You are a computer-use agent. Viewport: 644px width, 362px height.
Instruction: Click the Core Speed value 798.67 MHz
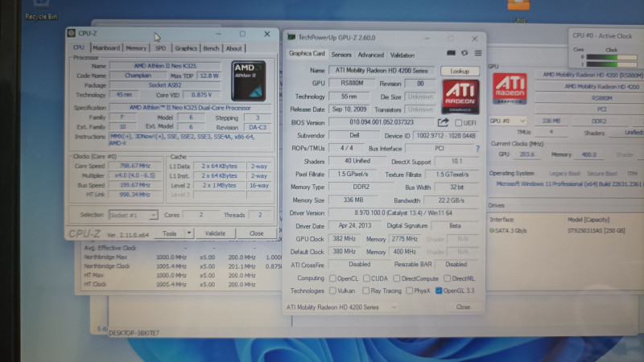click(x=135, y=166)
